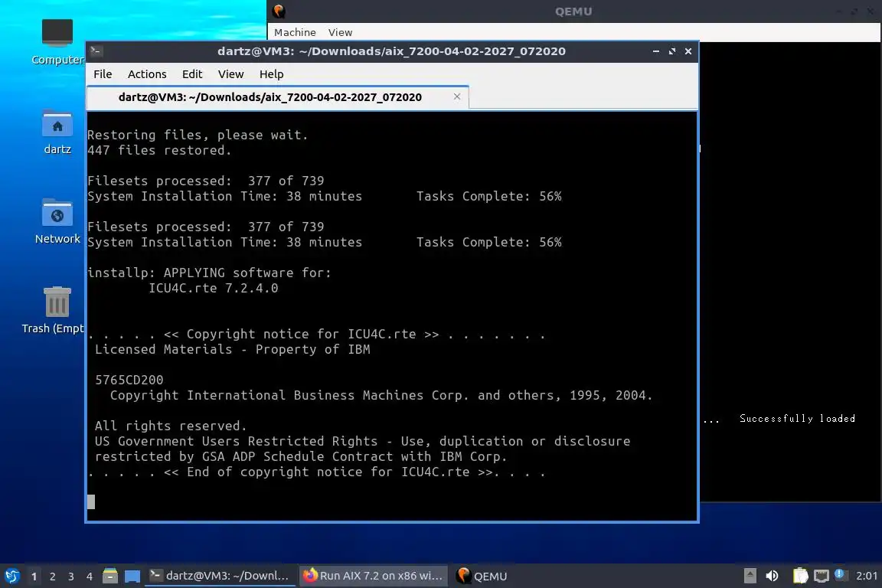882x588 pixels.
Task: Open the terminal's View menu
Action: pyautogui.click(x=230, y=74)
